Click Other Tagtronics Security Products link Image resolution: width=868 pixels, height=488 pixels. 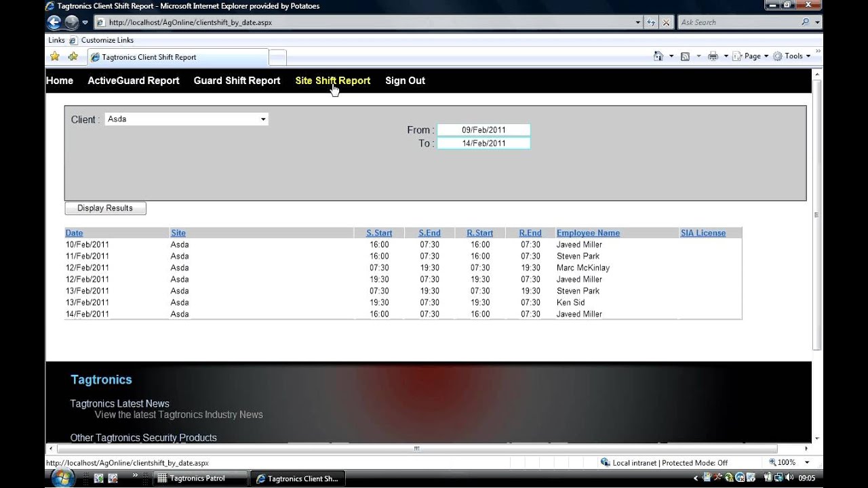[144, 438]
